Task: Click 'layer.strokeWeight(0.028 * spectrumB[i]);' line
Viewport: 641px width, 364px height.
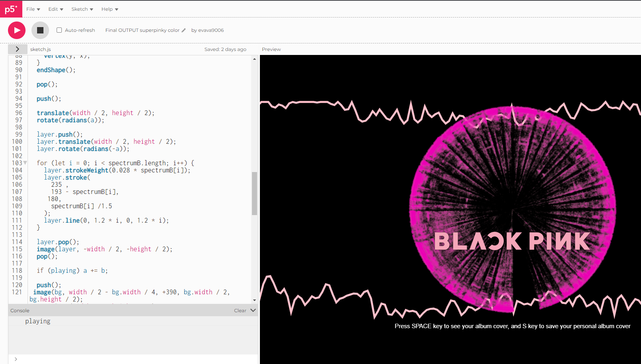Action: [117, 170]
